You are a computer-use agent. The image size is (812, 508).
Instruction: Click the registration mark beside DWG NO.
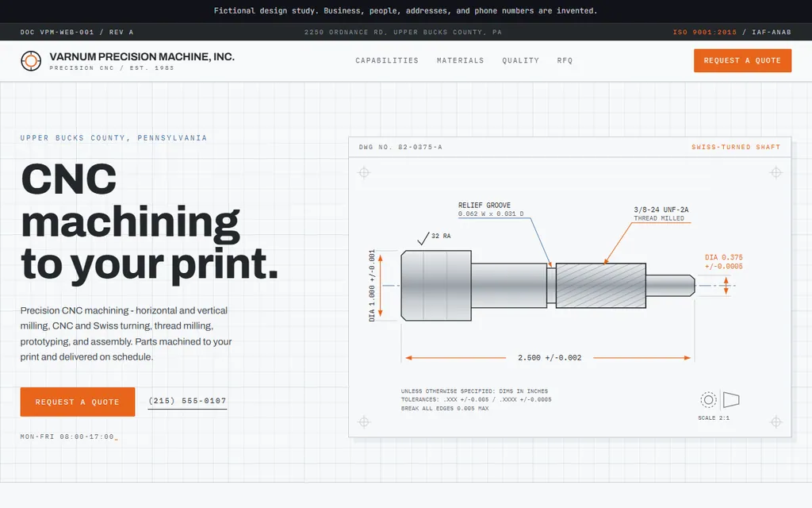pyautogui.click(x=364, y=172)
